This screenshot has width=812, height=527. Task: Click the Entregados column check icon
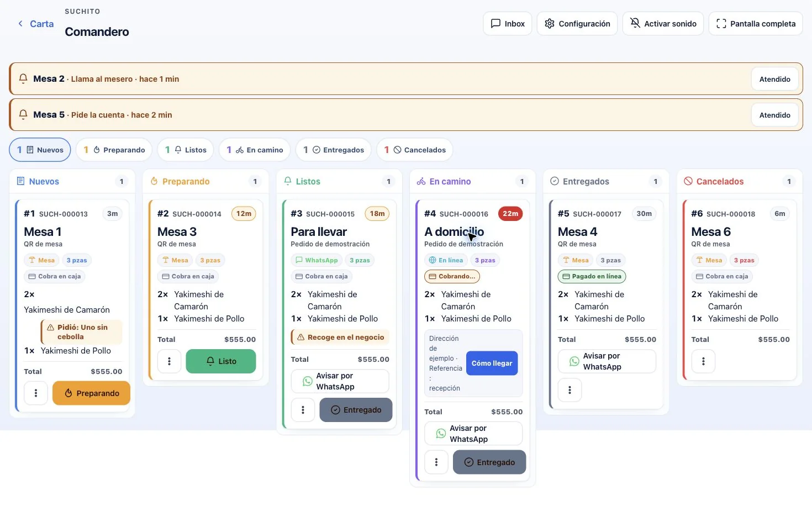[555, 181]
